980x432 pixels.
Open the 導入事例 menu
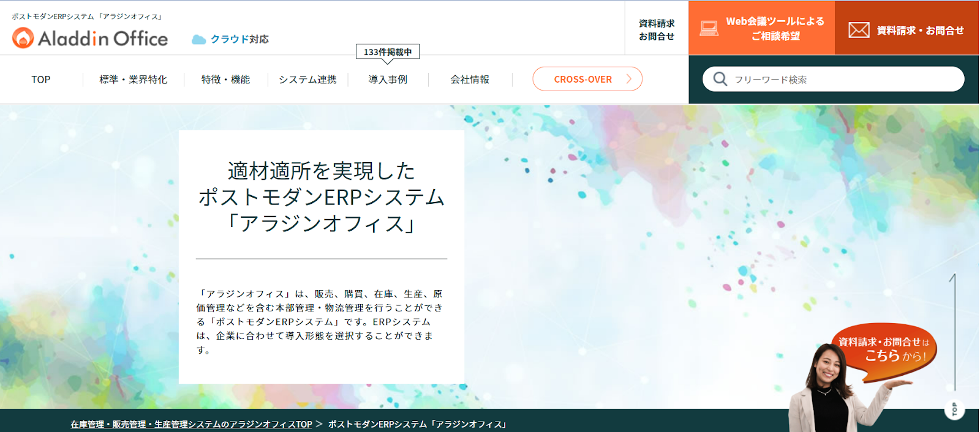point(388,80)
